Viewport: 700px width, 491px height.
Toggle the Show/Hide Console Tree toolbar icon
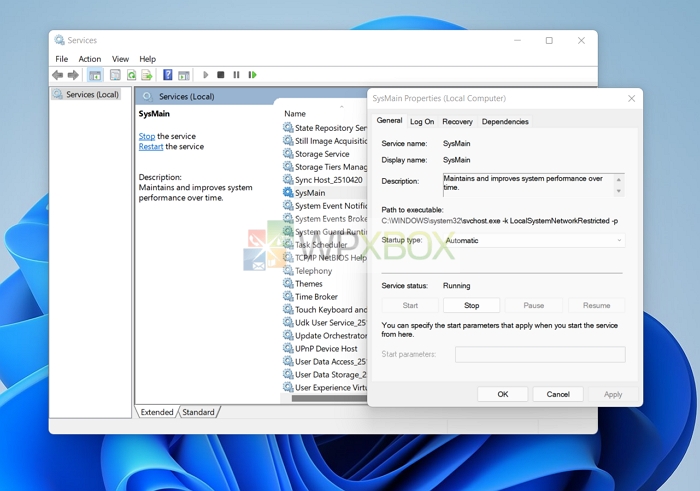[x=95, y=75]
